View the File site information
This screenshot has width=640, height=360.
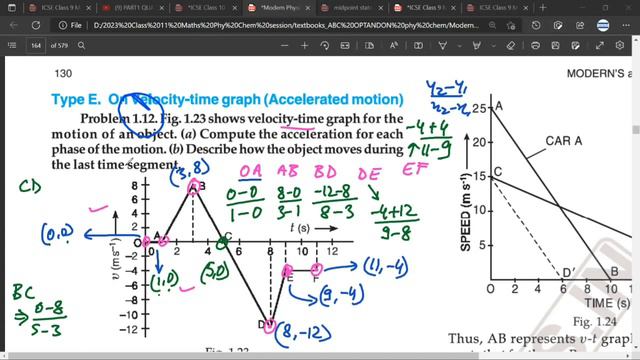[70, 25]
